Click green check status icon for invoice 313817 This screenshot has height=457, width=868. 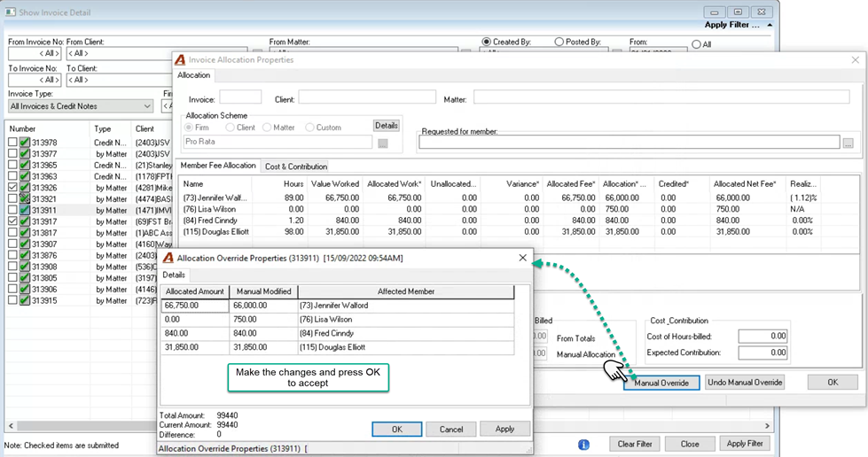(24, 232)
